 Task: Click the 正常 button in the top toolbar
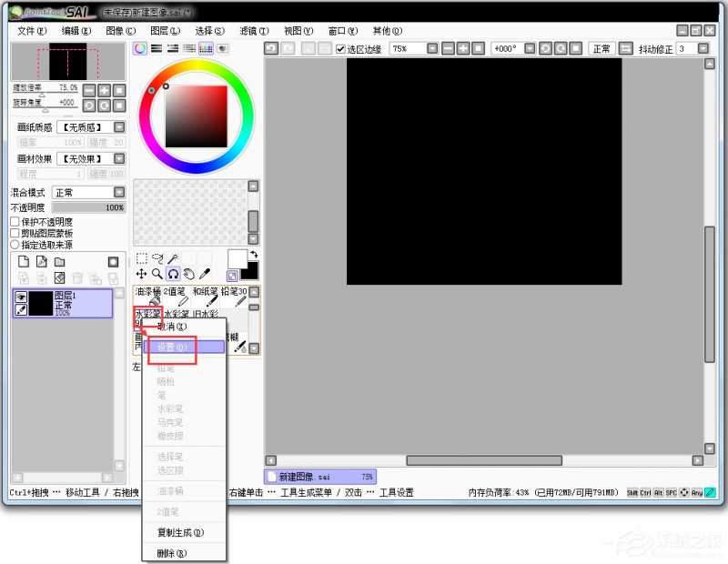click(x=601, y=49)
